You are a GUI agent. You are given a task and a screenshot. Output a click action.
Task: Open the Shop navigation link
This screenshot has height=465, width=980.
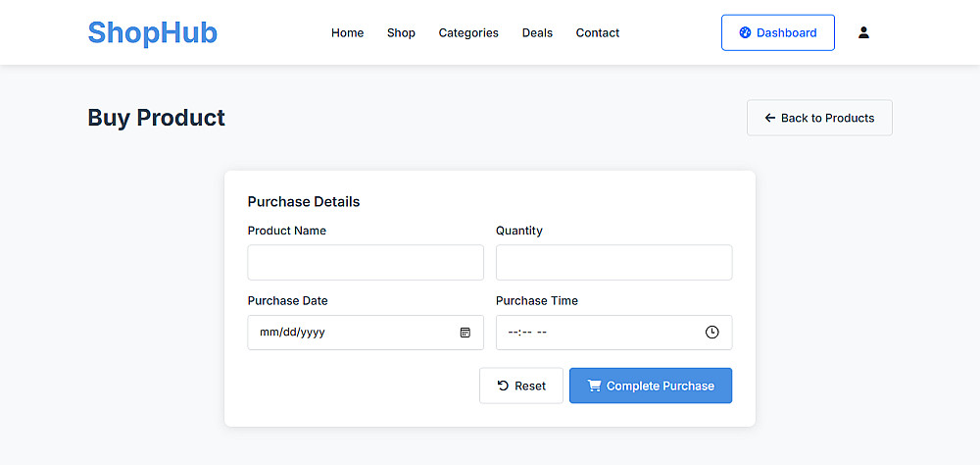401,32
